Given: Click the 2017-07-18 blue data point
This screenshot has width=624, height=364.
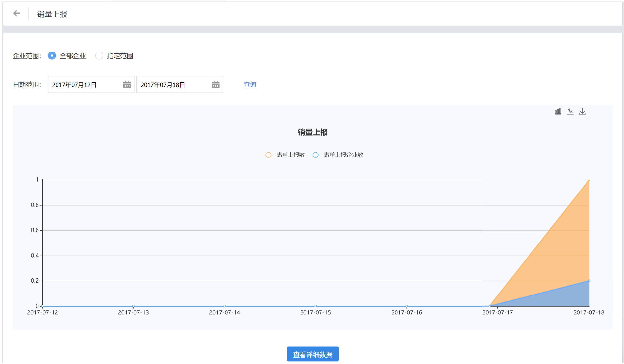Looking at the screenshot, I should pos(589,281).
